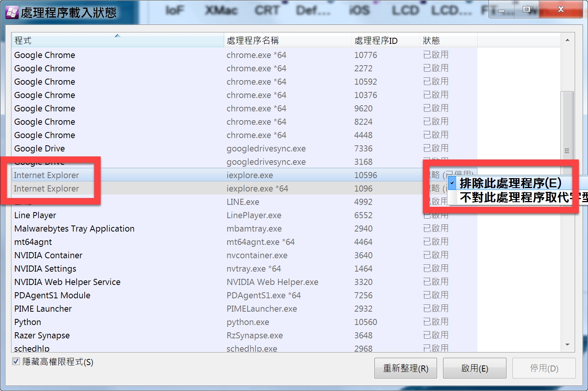This screenshot has height=391, width=588.
Task: Toggle the 隱藏高權限程式(S) checkbox
Action: (16, 361)
